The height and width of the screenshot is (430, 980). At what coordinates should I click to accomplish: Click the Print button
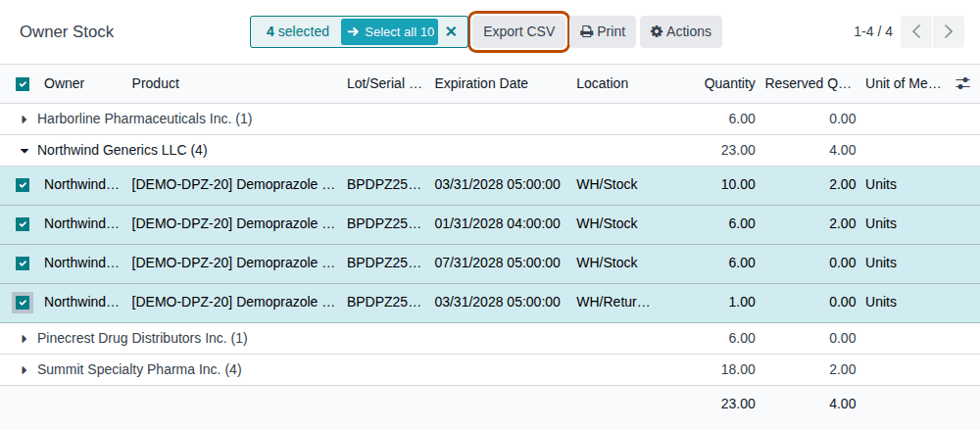pos(603,32)
